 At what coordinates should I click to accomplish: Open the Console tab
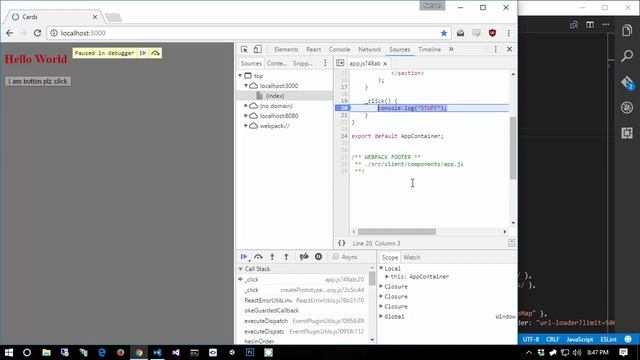(x=339, y=49)
